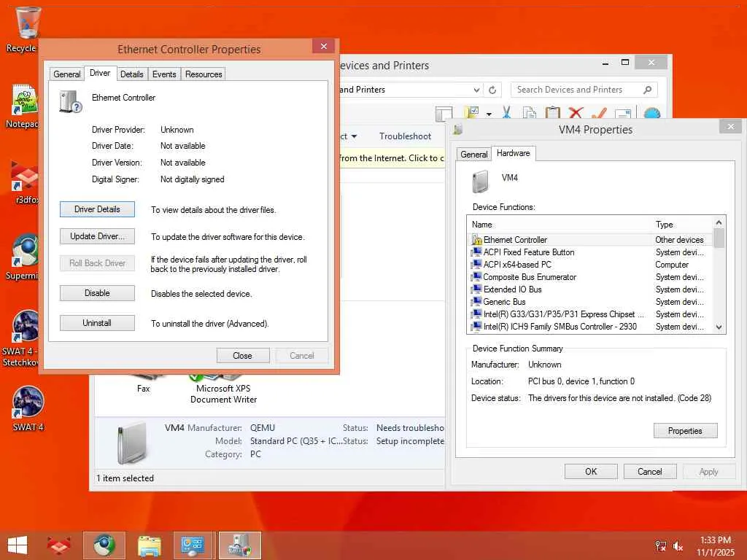Viewport: 747px width, 560px height.
Task: Close the Ethernet Controller Properties via Close button
Action: pos(243,356)
